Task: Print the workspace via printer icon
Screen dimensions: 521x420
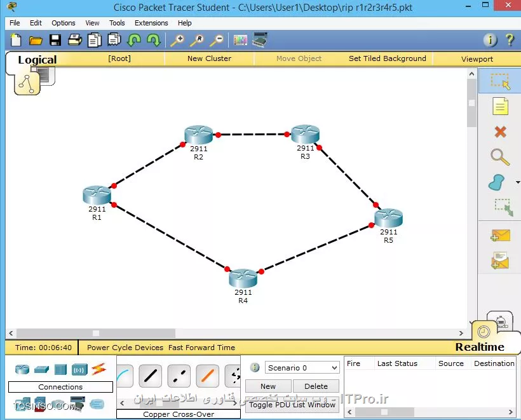Action: pos(75,40)
